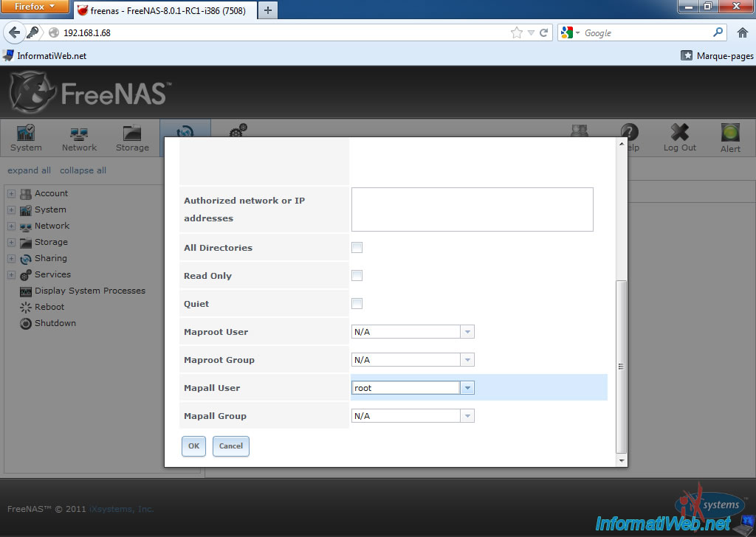Open Storage from the top icon bar
Viewport: 756px width, 537px height.
pyautogui.click(x=131, y=138)
